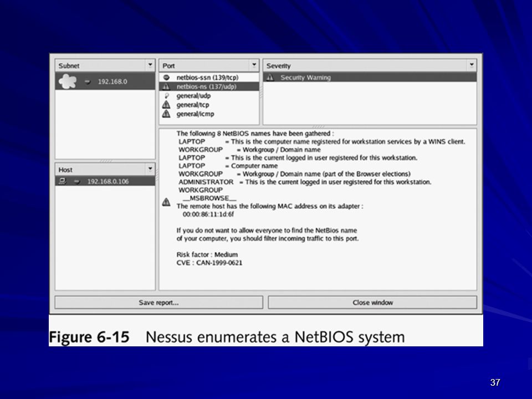Click the warning icon next to netbios-ns (137/udp)
The width and height of the screenshot is (532, 399).
coord(166,87)
